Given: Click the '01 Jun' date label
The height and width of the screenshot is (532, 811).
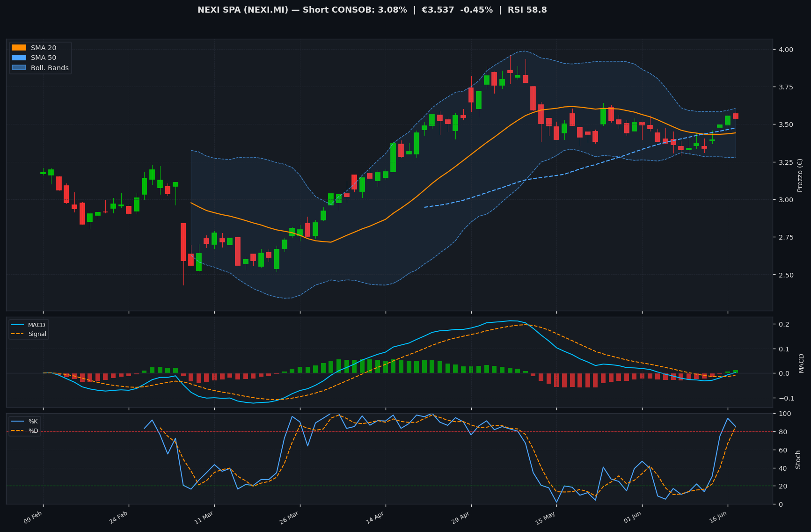Looking at the screenshot, I should 632,518.
